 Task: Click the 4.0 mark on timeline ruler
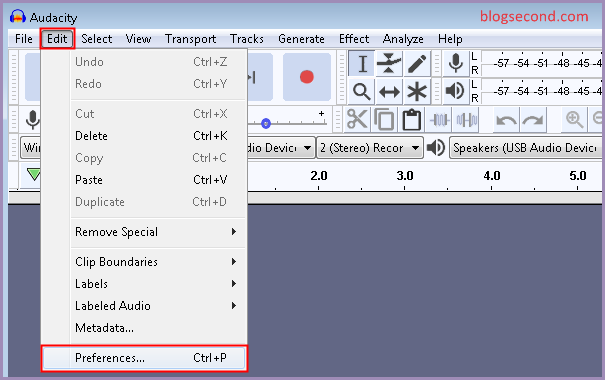tap(492, 176)
